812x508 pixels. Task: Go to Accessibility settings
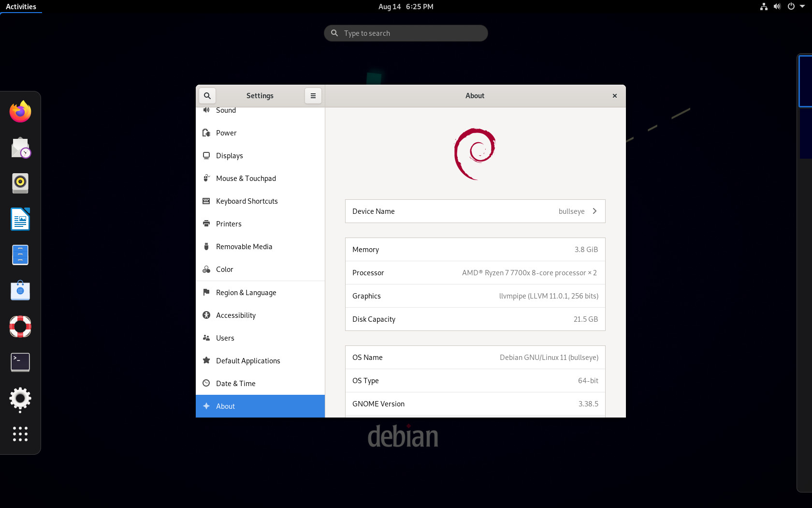pyautogui.click(x=260, y=315)
